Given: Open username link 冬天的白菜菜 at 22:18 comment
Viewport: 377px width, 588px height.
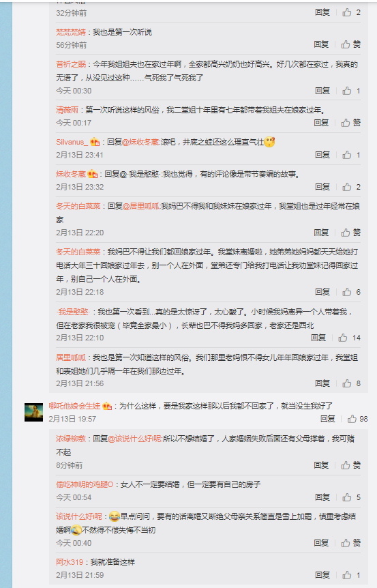Looking at the screenshot, I should coord(78,252).
